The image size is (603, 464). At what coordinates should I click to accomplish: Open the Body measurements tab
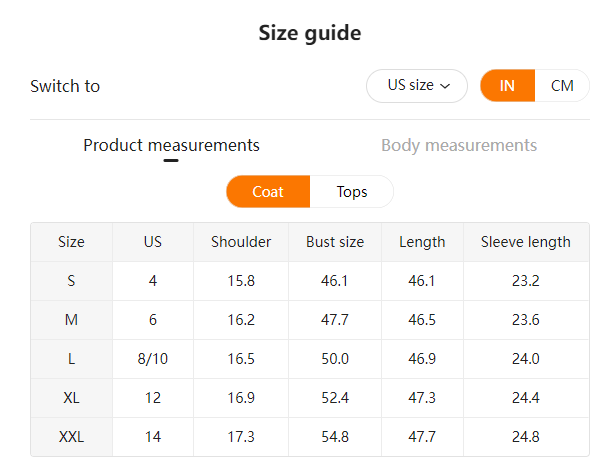[459, 146]
